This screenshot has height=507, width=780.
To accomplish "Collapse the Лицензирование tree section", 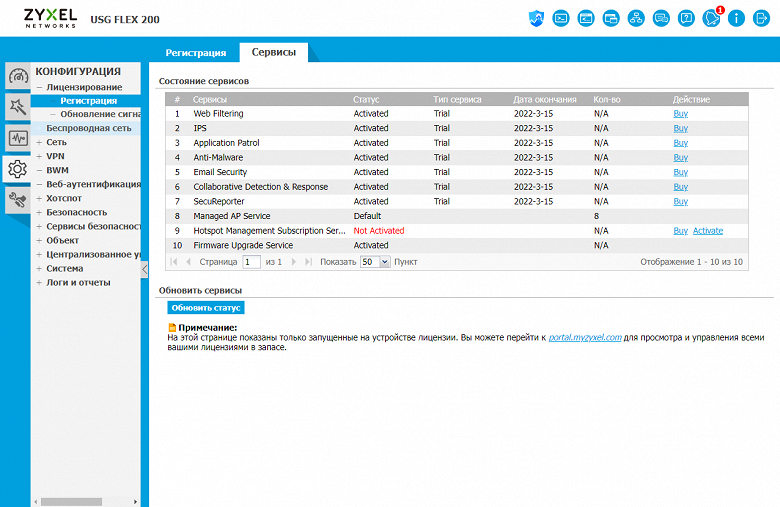I will pyautogui.click(x=39, y=87).
